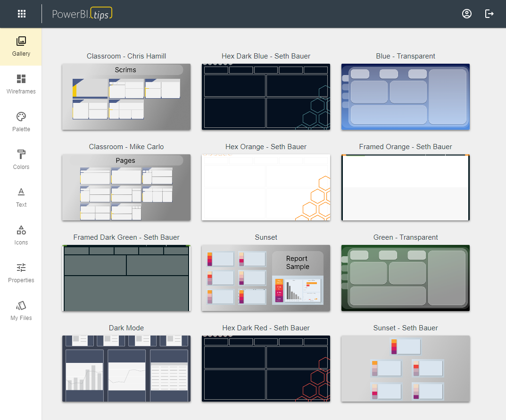506x420 pixels.
Task: Open the Gallery section in the sidebar
Action: [x=21, y=46]
